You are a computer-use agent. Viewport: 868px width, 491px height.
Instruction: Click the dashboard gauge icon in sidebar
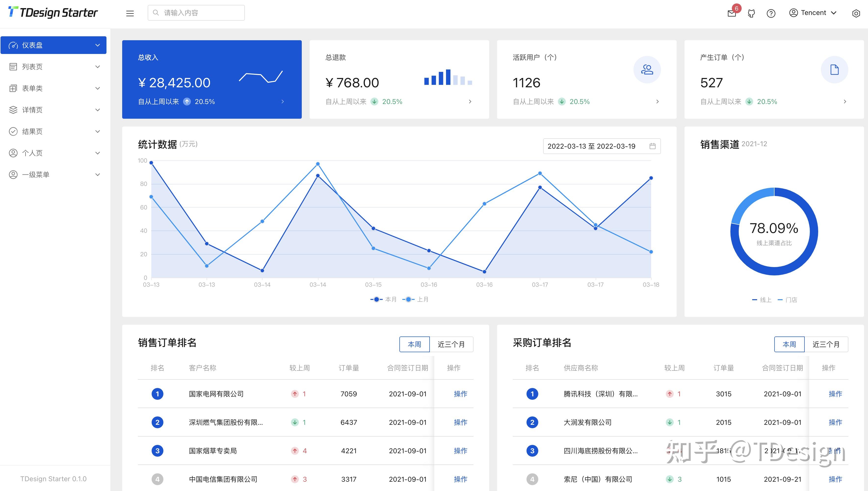(13, 45)
